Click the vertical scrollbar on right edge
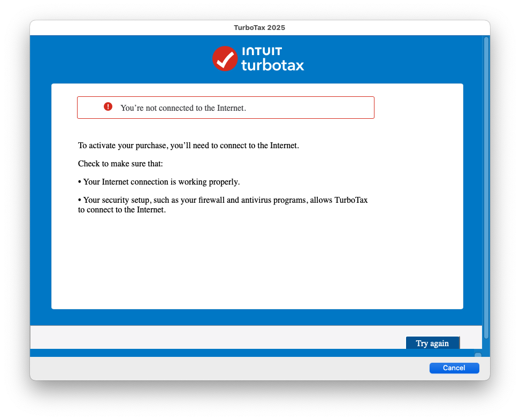The width and height of the screenshot is (520, 420). [486, 188]
